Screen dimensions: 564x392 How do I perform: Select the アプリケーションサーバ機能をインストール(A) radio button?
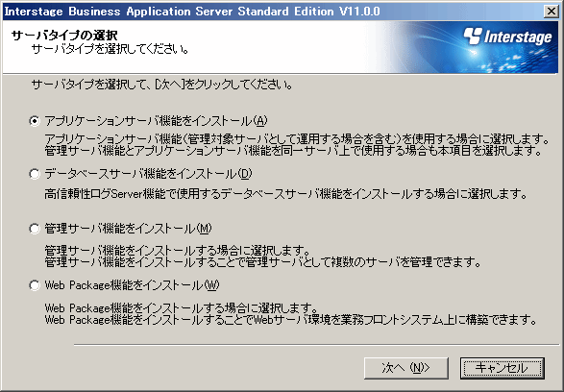click(35, 121)
